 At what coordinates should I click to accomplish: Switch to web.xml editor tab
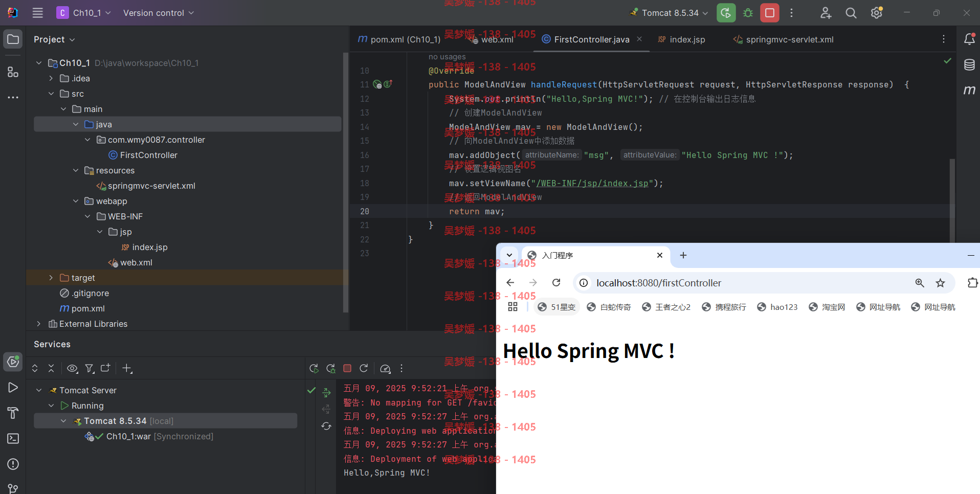click(492, 39)
